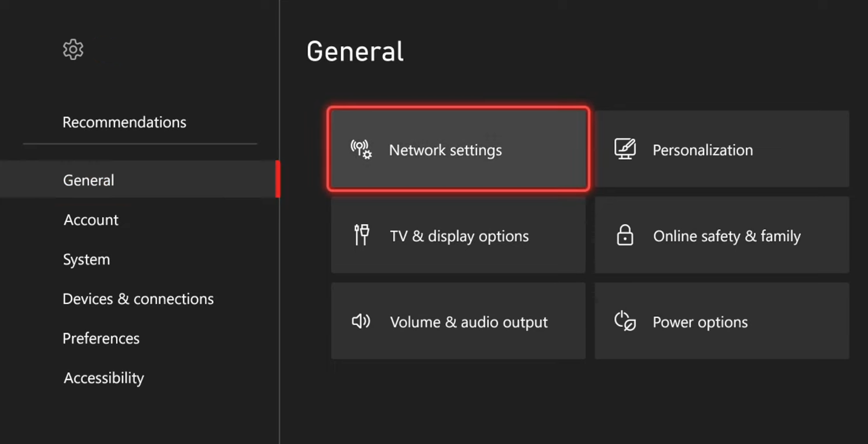Image resolution: width=868 pixels, height=444 pixels.
Task: Open Recommendations
Action: pos(124,122)
